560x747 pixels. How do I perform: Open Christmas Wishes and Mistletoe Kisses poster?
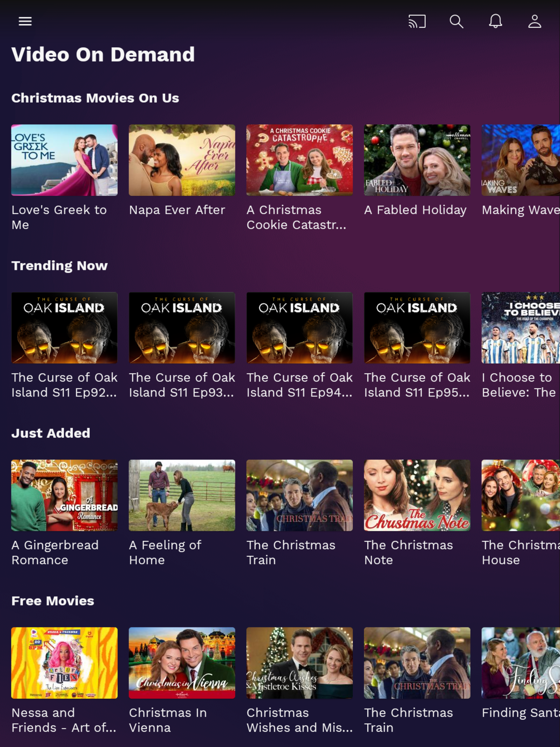[300, 663]
